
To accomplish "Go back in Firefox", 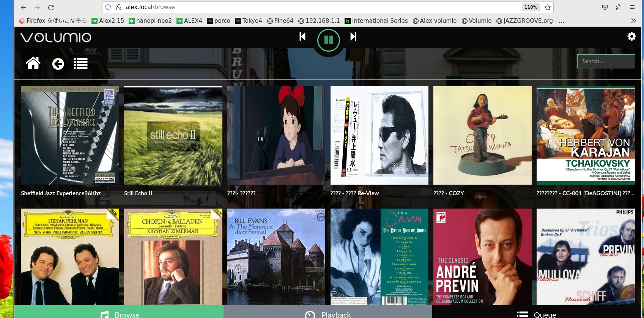I will (x=24, y=7).
